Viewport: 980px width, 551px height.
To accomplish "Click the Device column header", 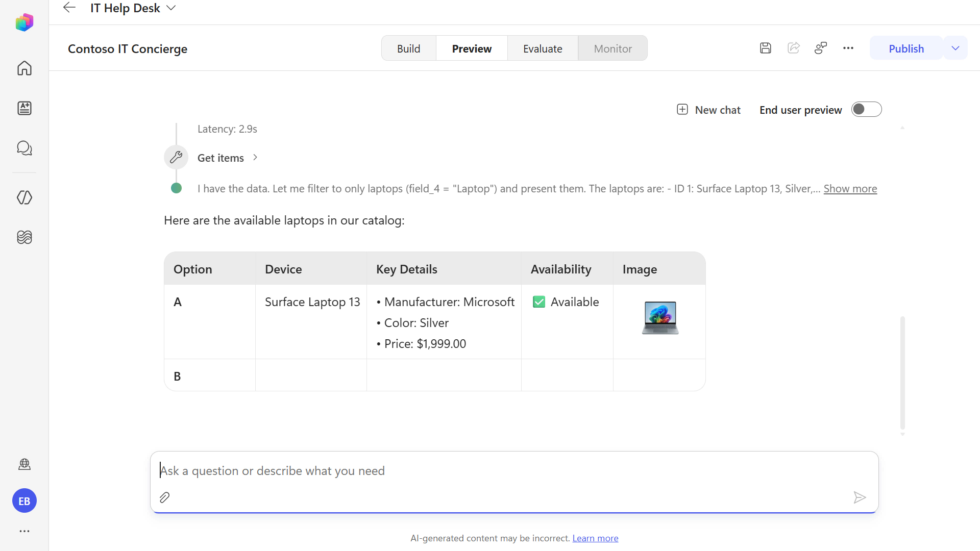I will pos(283,269).
